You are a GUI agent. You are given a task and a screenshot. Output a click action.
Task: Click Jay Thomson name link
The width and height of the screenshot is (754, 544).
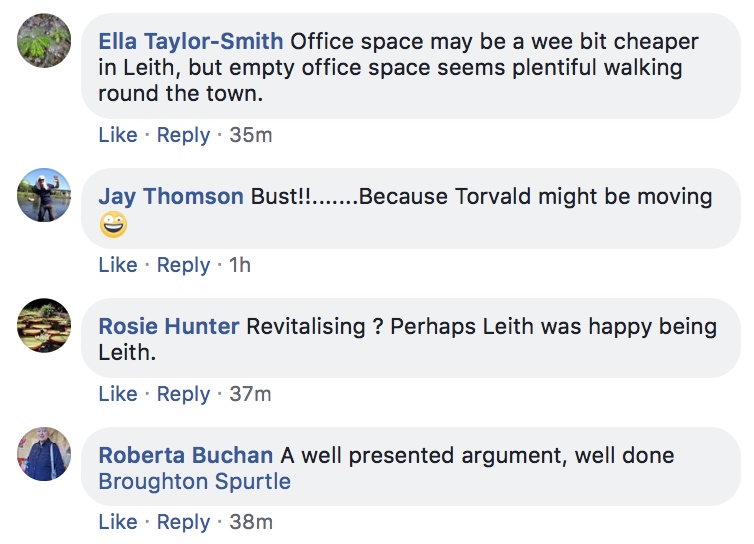coord(171,197)
